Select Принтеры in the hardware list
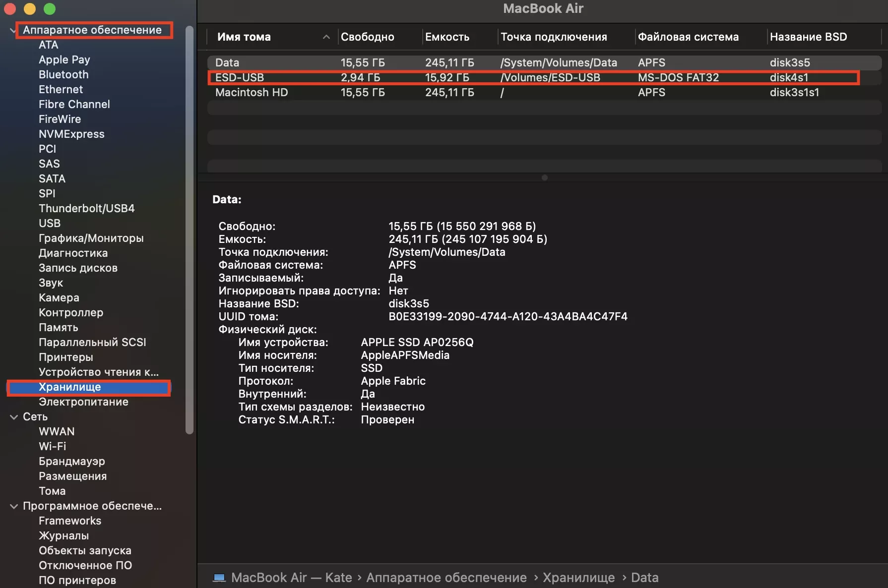 coord(66,357)
